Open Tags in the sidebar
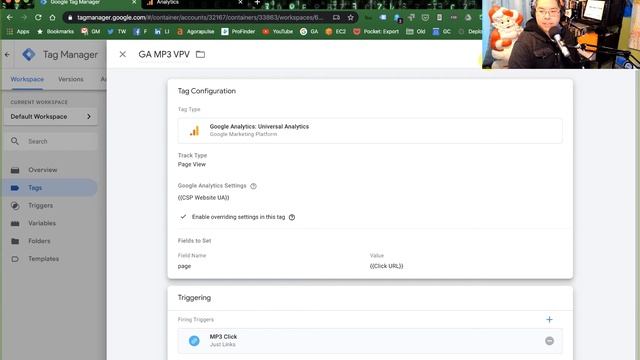 50,188
